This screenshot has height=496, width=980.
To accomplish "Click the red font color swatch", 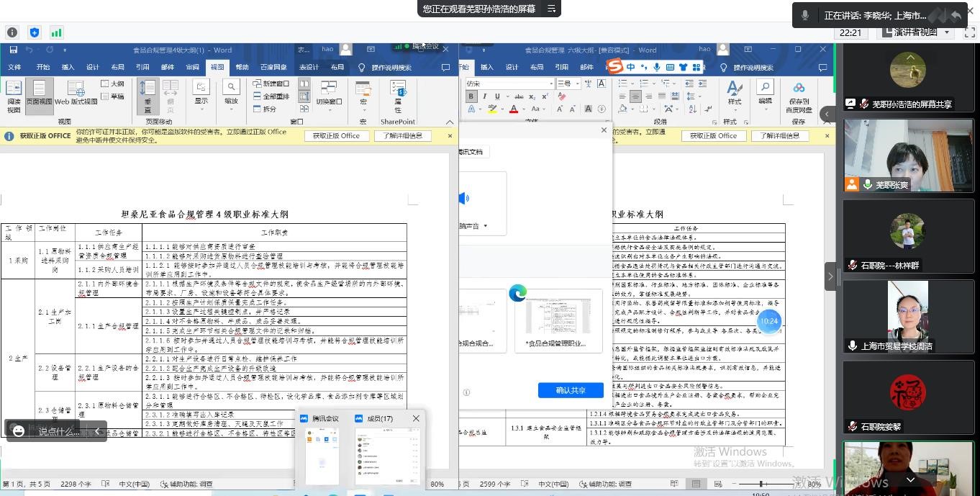I will 514,109.
